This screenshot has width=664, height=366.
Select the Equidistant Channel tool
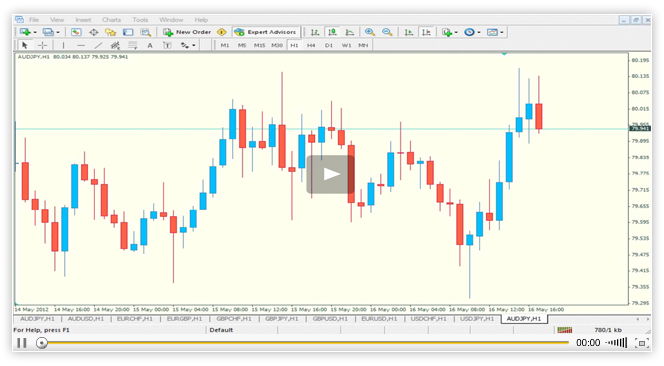point(115,45)
